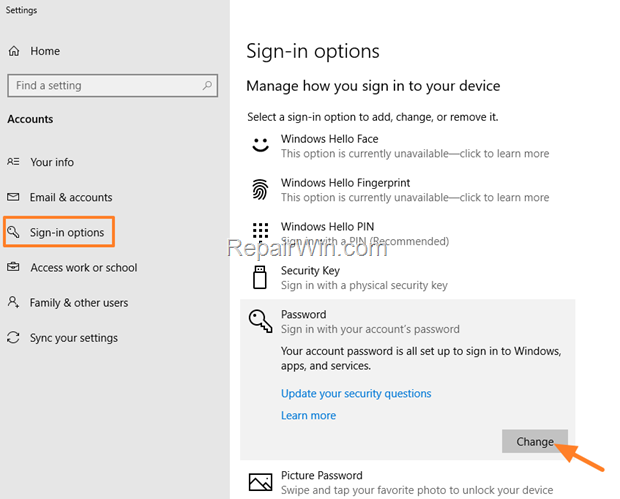Click the Windows Hello Face smiley icon
The width and height of the screenshot is (620, 499).
click(261, 145)
